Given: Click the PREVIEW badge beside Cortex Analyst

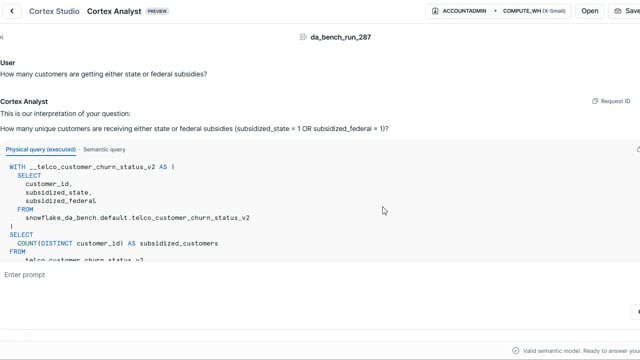Looking at the screenshot, I should coord(157,11).
